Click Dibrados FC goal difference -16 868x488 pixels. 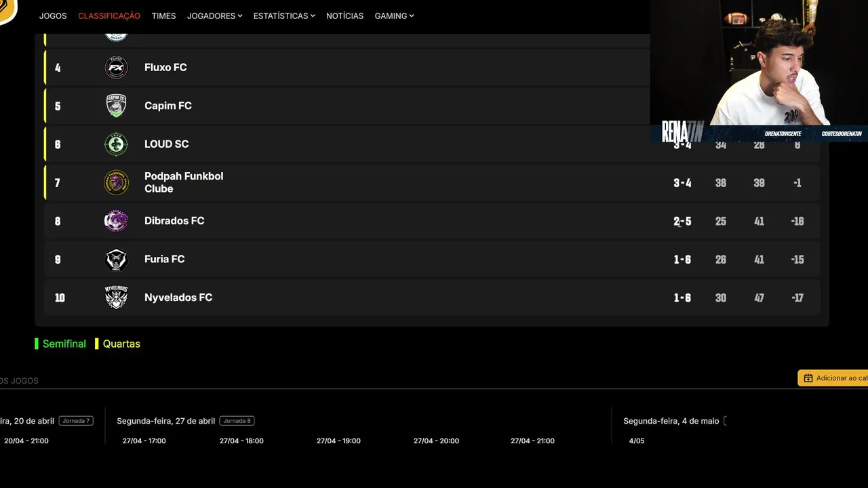click(797, 221)
